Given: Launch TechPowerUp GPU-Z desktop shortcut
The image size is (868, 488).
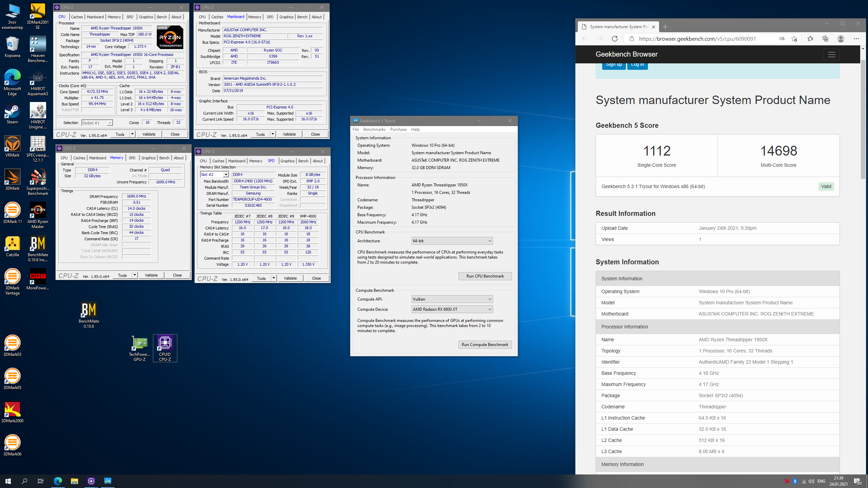Looking at the screenshot, I should click(139, 348).
